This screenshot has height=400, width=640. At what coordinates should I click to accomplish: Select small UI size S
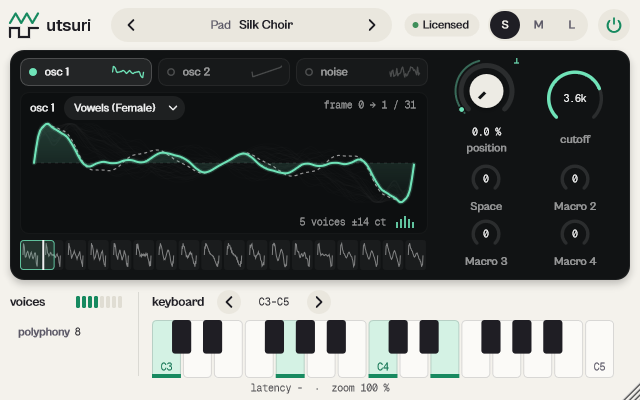505,25
